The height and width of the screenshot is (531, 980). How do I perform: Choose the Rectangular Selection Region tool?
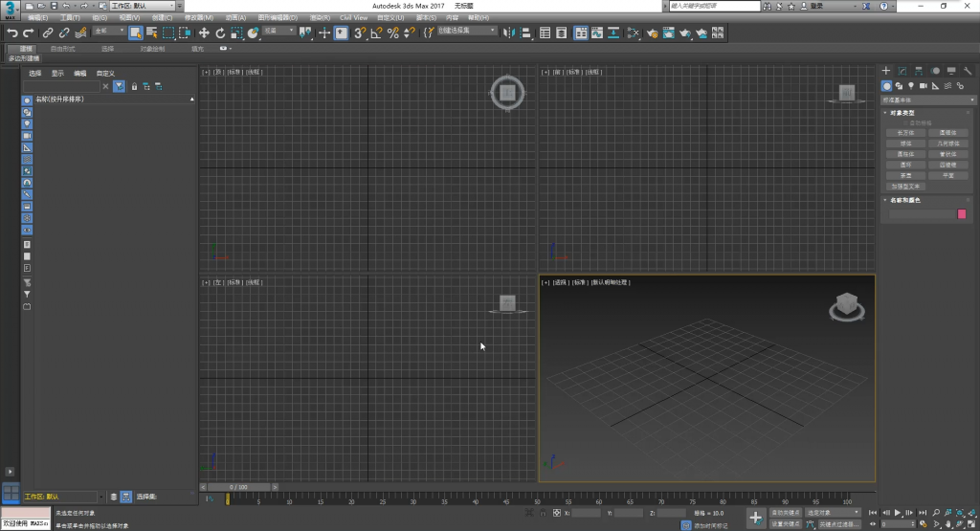click(x=168, y=33)
